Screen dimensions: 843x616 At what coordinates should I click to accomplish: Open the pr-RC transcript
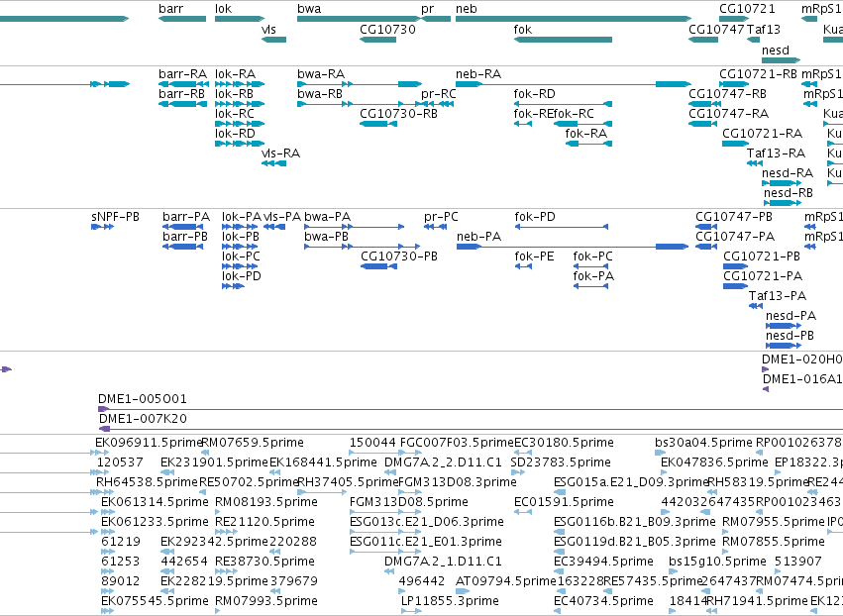(x=438, y=104)
